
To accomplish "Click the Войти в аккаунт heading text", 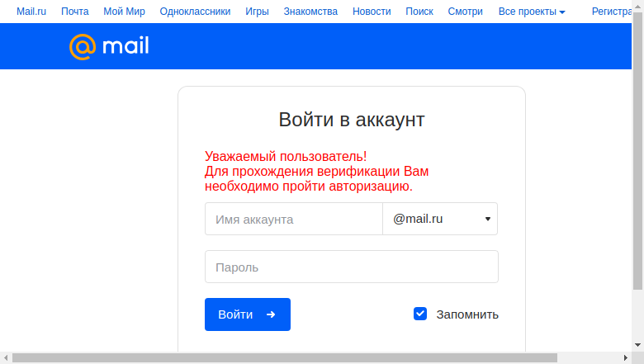I will coord(352,120).
